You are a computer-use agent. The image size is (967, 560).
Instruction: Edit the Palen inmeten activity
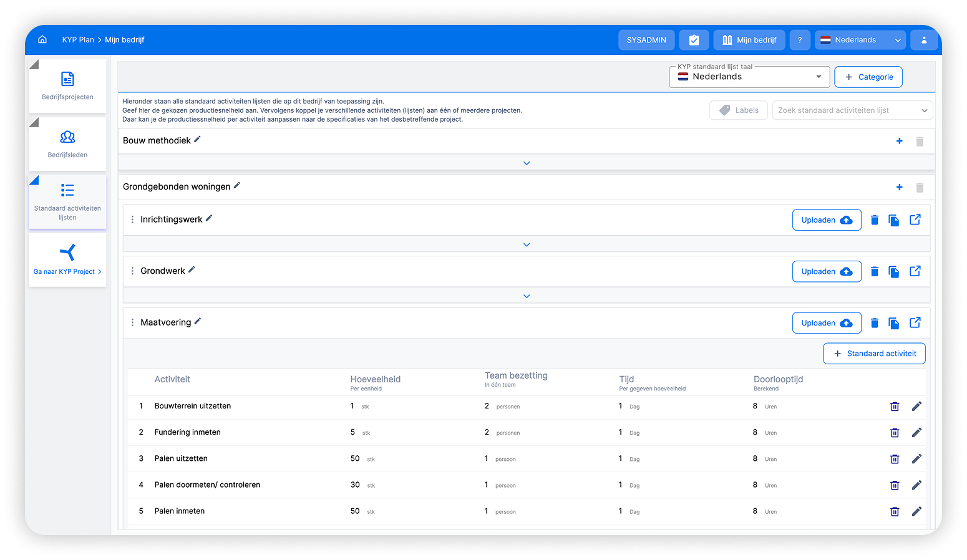[916, 511]
